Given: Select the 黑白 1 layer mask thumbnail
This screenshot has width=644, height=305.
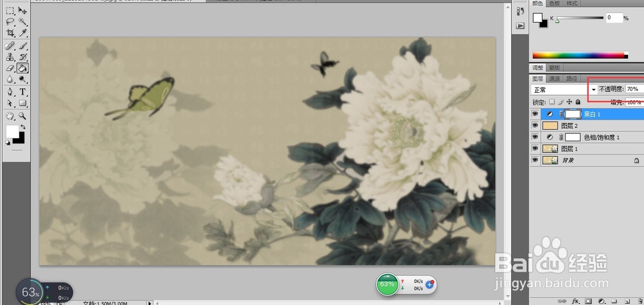Looking at the screenshot, I should pyautogui.click(x=573, y=114).
